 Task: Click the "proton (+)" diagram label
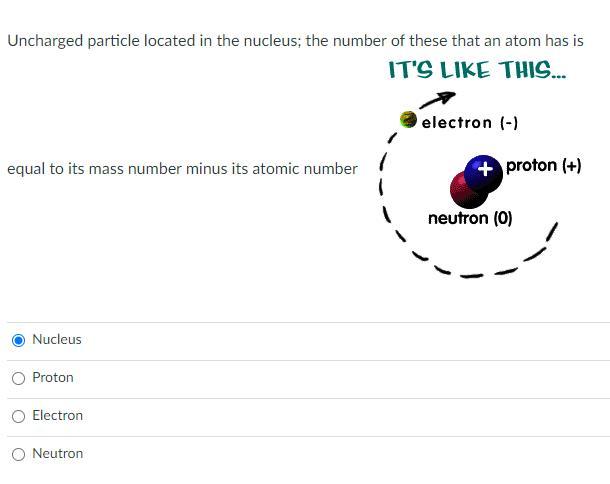coord(543,165)
